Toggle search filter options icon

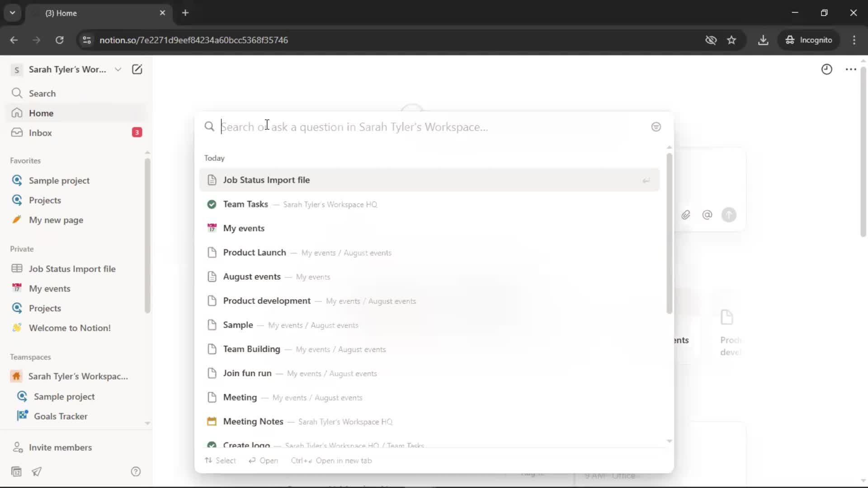coord(656,127)
